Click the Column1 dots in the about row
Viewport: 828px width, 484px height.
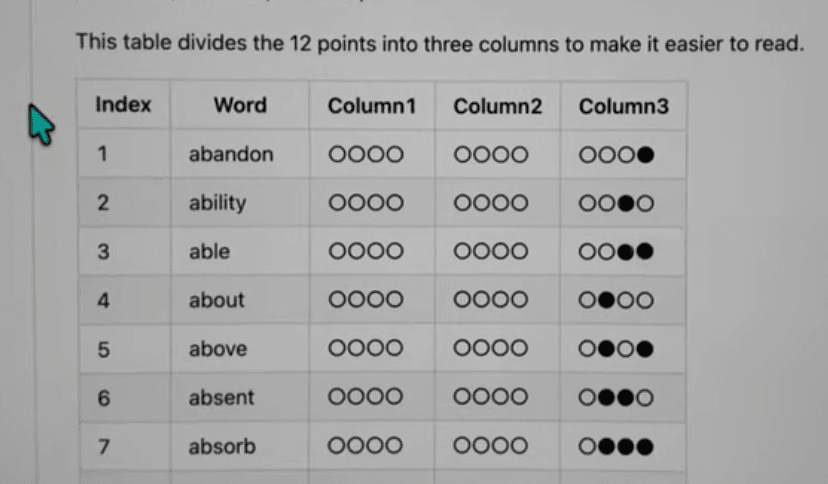click(366, 300)
